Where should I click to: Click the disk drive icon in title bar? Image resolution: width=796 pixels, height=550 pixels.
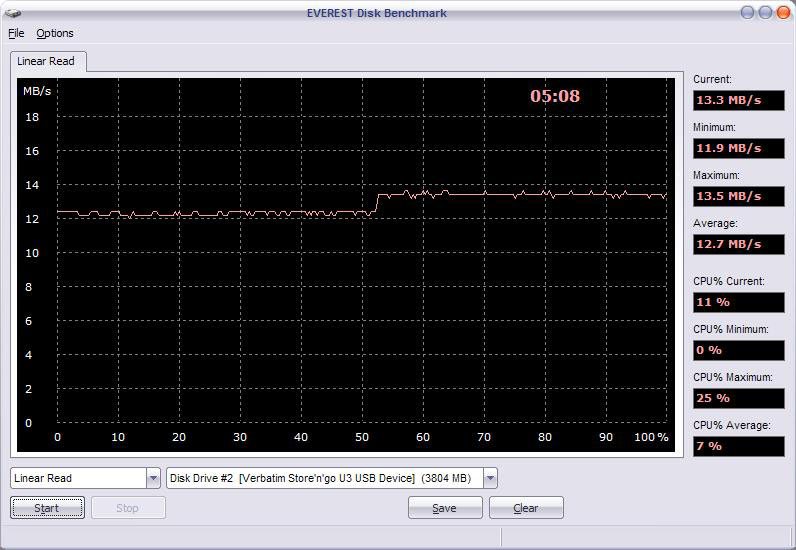12,13
